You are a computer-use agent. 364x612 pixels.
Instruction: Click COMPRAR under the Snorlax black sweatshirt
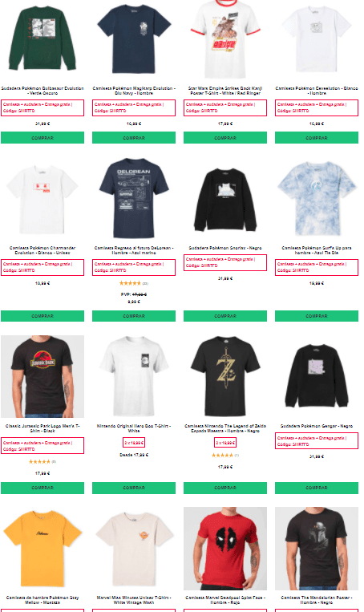click(x=225, y=316)
